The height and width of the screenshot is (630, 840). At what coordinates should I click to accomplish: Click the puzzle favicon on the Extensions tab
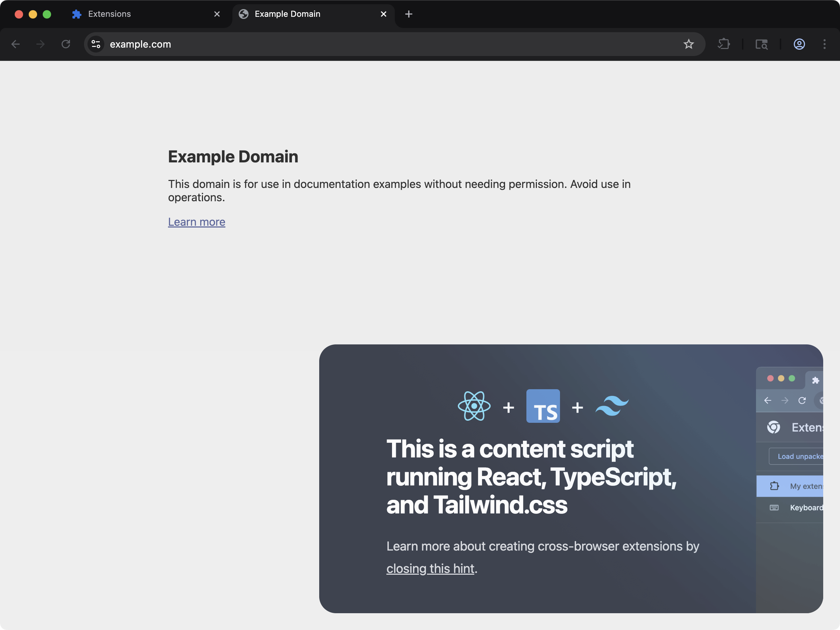[76, 14]
